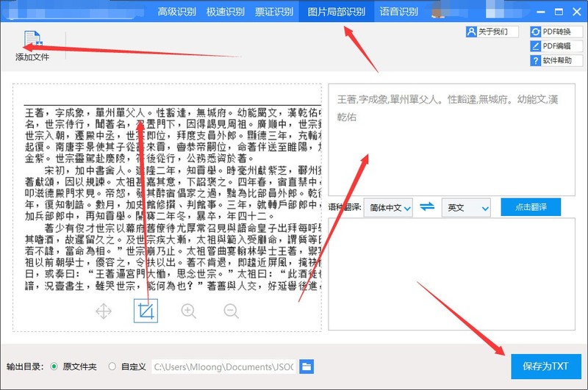Maximize the application window
Screen dimensions: 588x390
pyautogui.click(x=559, y=12)
